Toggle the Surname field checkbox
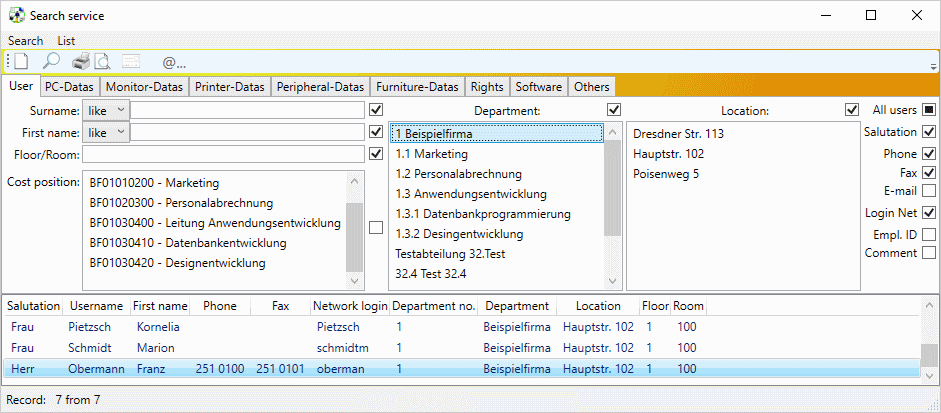 (x=376, y=110)
